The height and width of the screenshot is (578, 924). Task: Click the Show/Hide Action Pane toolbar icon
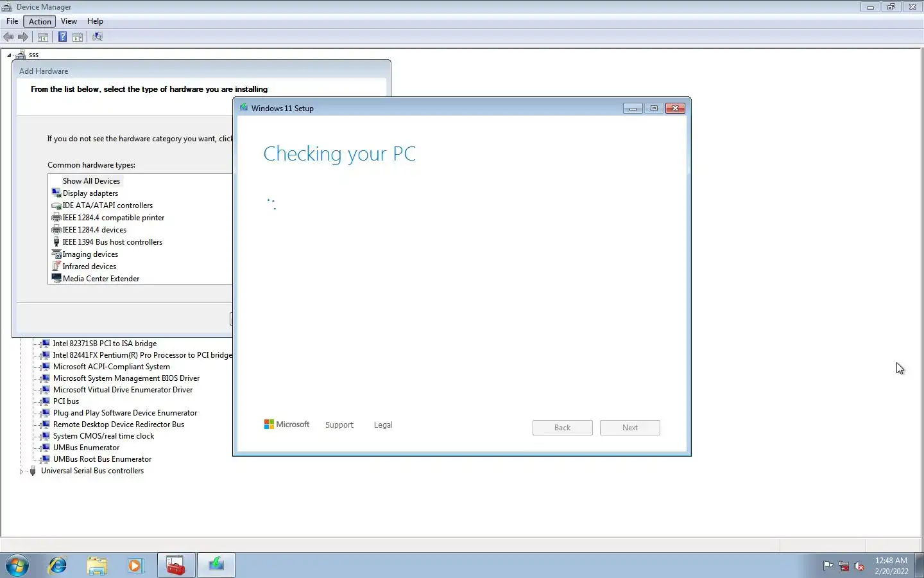(x=78, y=37)
